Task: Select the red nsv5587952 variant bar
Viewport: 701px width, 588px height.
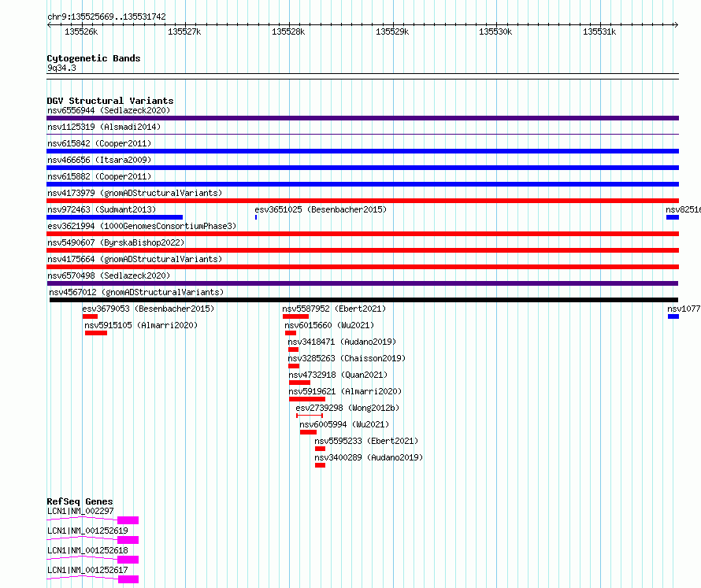Action: point(295,316)
